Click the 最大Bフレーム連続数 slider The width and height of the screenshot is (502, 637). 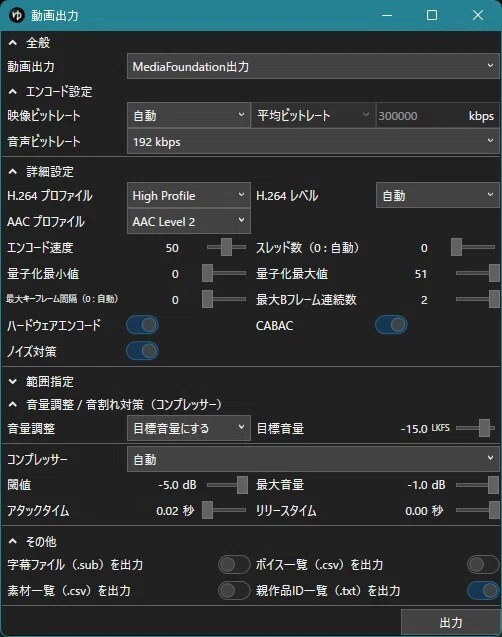(478, 299)
